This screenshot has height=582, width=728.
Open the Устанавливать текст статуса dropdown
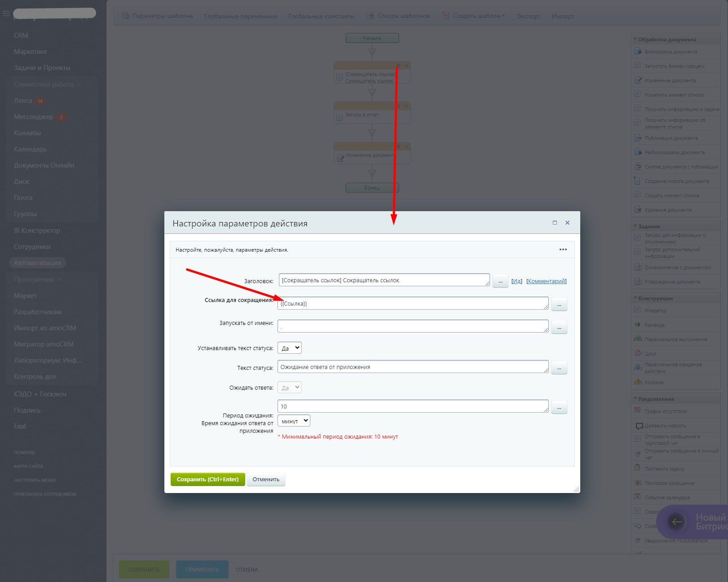coord(290,348)
